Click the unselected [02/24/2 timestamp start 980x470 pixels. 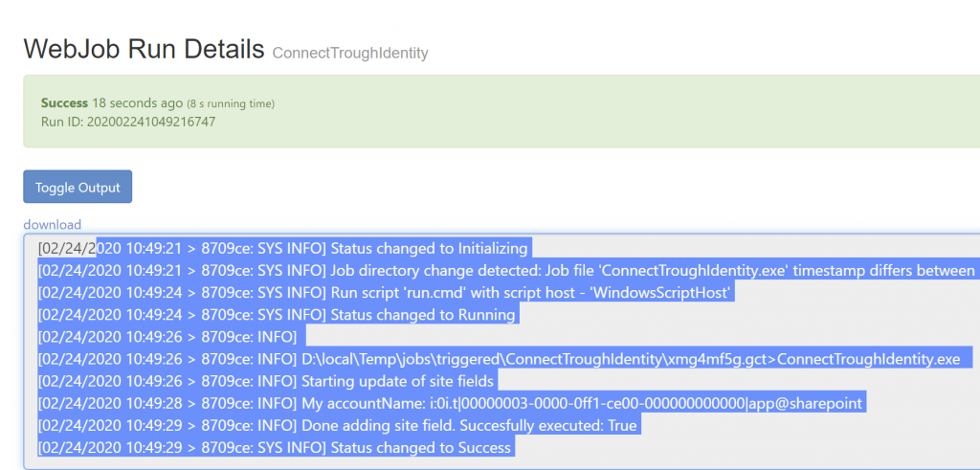click(x=67, y=249)
